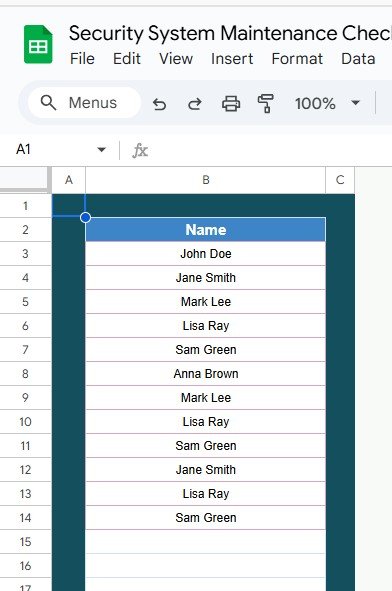This screenshot has width=392, height=591.
Task: Select column A header
Action: [x=69, y=180]
